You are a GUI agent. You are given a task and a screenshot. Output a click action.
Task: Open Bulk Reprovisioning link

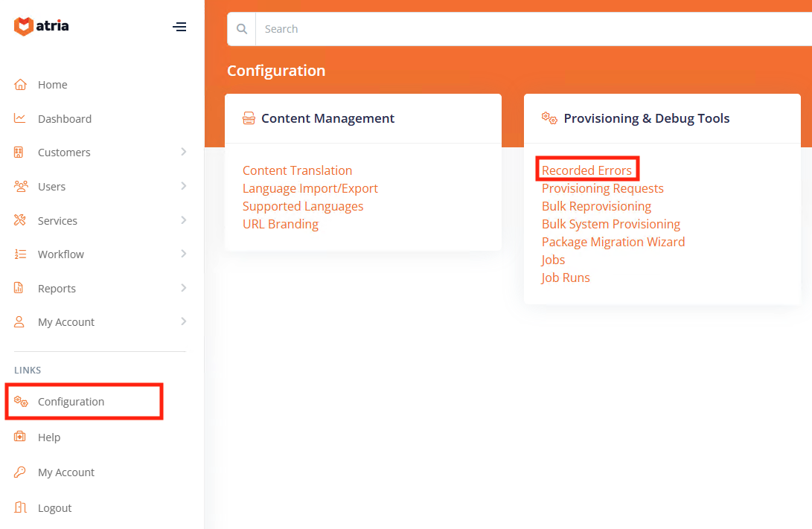tap(596, 206)
